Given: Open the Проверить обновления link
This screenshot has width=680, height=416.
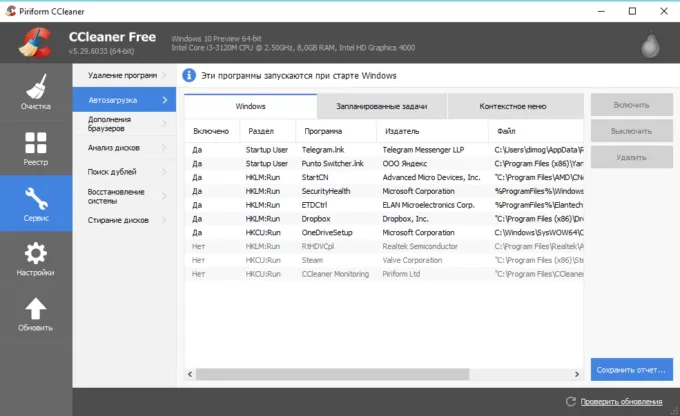Looking at the screenshot, I should [x=620, y=402].
